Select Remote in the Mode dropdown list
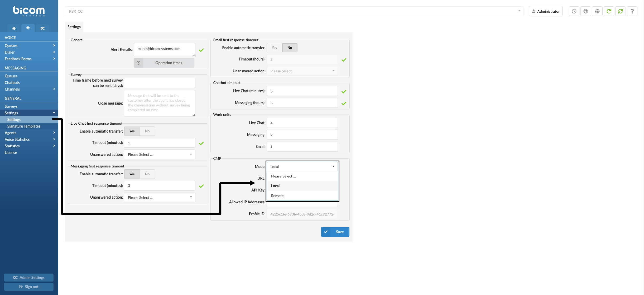Image resolution: width=644 pixels, height=295 pixels. (277, 196)
